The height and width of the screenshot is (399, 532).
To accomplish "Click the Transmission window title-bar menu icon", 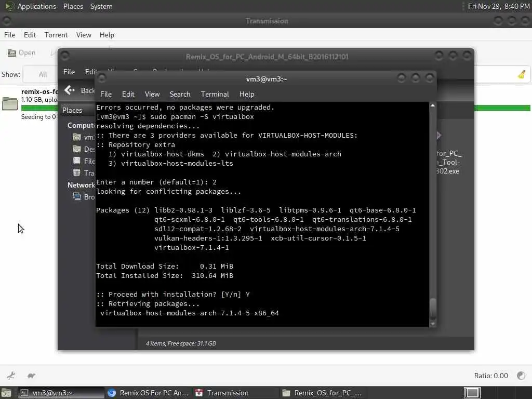I will pyautogui.click(x=6, y=21).
